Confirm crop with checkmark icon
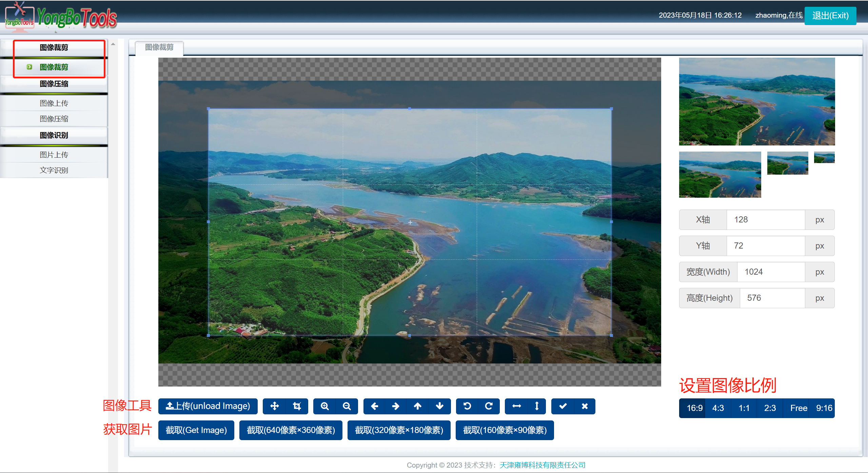 tap(563, 406)
